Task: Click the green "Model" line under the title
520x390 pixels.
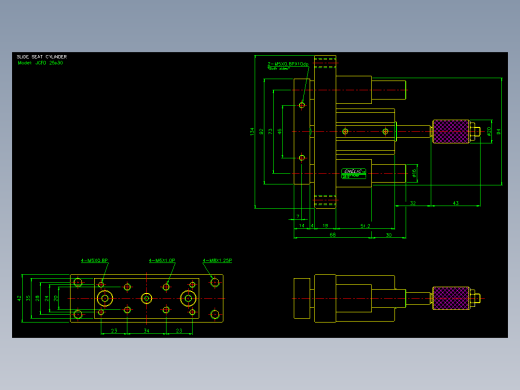Action: 40,63
